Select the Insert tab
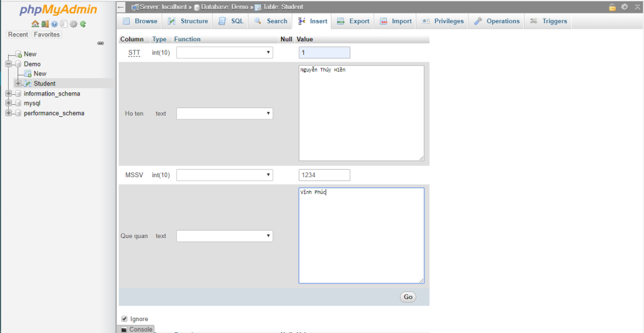This screenshot has height=333, width=644. point(312,21)
